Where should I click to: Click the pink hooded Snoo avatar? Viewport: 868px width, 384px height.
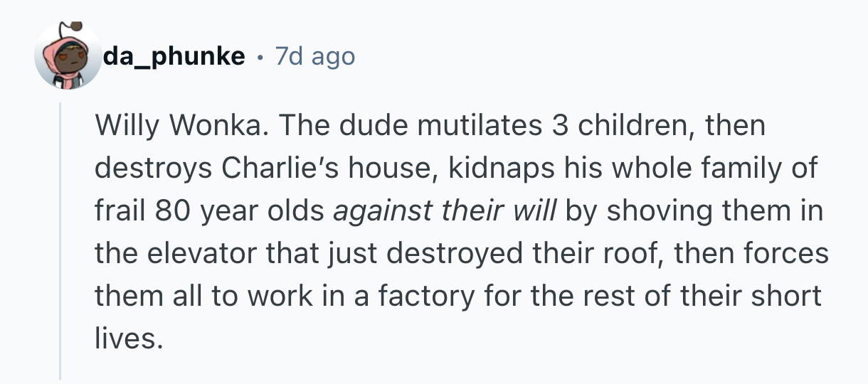tap(68, 56)
